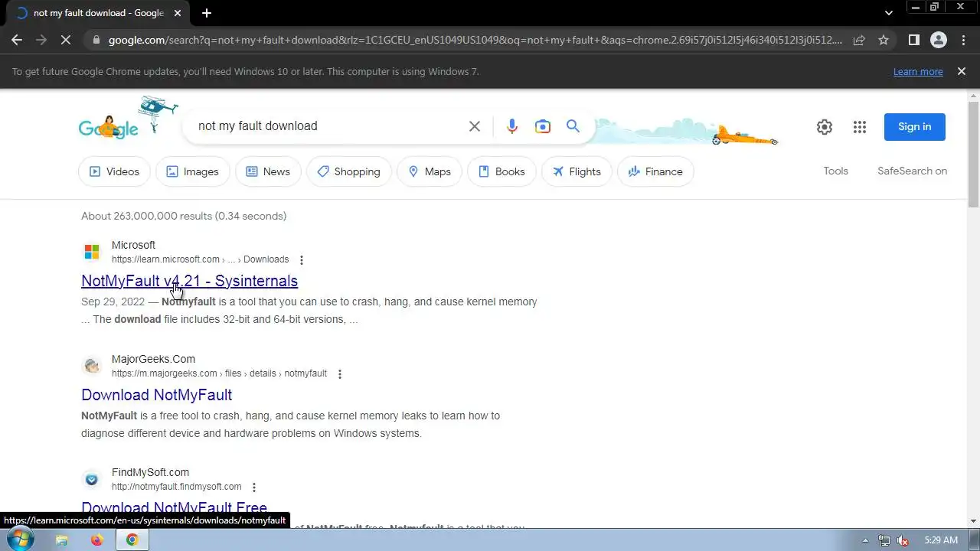The width and height of the screenshot is (980, 551).
Task: Open NotMyFault v4.21 - Sysinternals link
Action: [x=190, y=281]
